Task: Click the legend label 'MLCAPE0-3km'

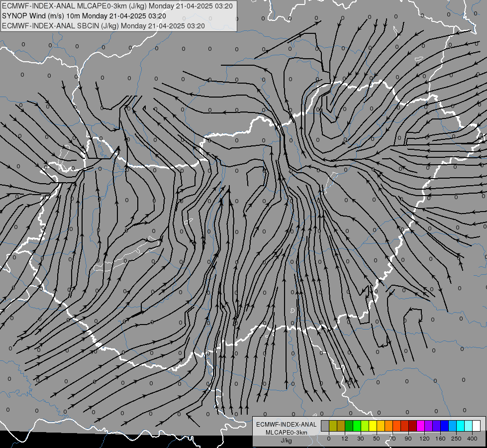Action: 287,433
